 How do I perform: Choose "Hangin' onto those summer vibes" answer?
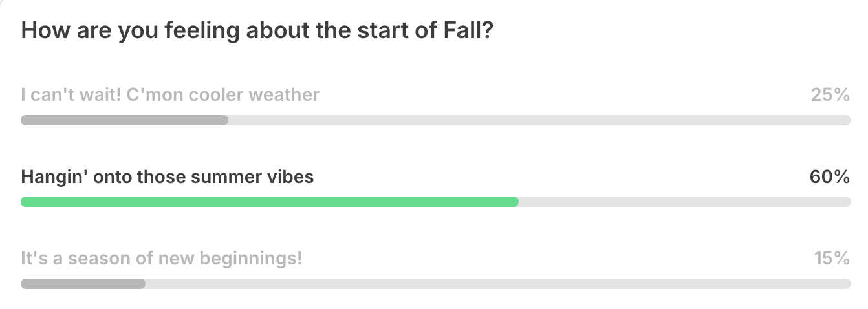point(167,177)
